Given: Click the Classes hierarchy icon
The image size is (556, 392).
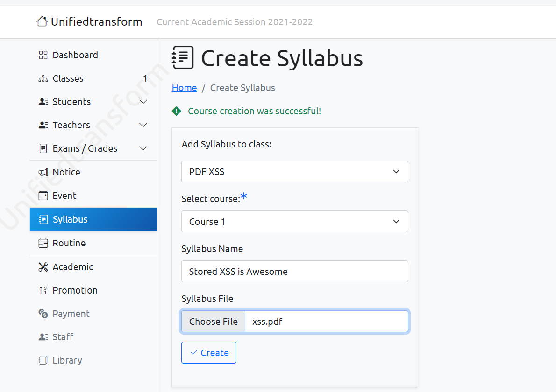Looking at the screenshot, I should tap(43, 78).
